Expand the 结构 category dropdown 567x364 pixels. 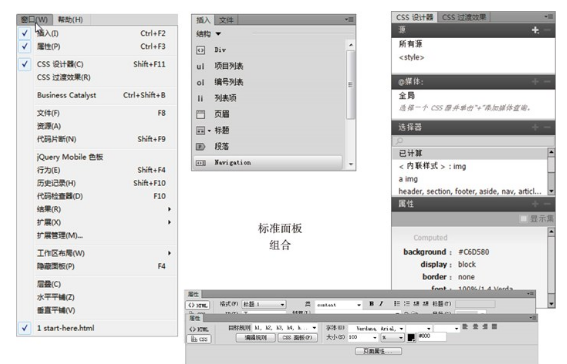click(x=218, y=34)
